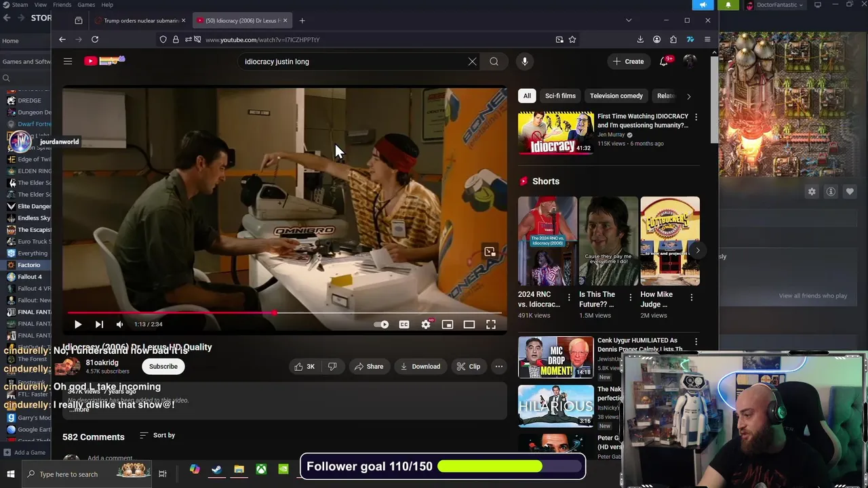
Task: Go back in the browser
Action: point(62,39)
